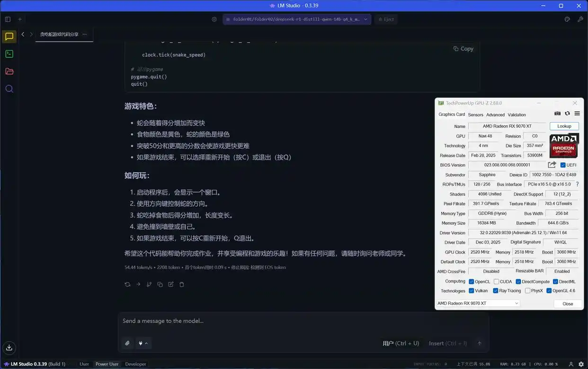Screen dimensions: 588x369
Task: Open the Developer console sidebar icon
Action: 9,54
